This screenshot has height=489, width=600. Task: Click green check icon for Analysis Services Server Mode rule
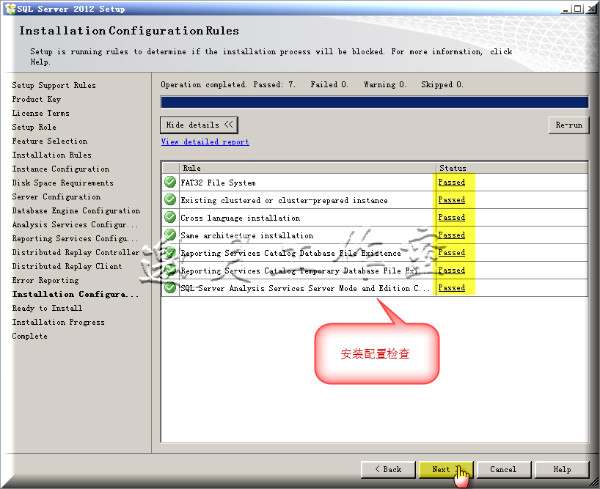pyautogui.click(x=170, y=287)
